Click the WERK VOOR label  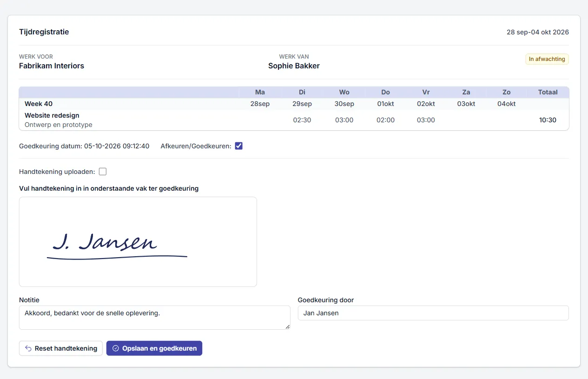(36, 57)
